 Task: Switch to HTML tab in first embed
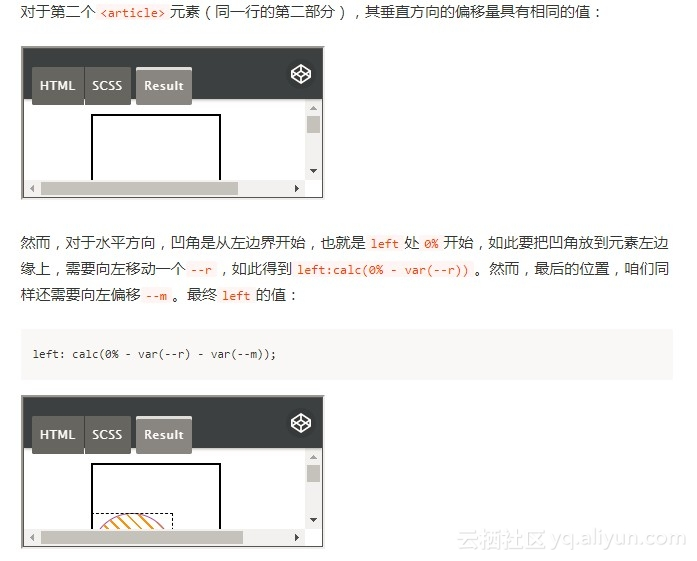pos(58,86)
